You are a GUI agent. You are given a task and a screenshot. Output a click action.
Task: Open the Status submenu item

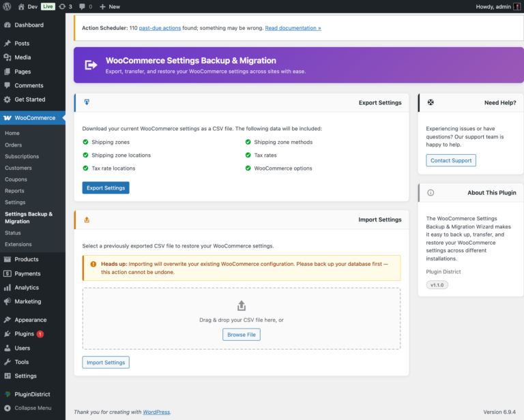click(13, 233)
